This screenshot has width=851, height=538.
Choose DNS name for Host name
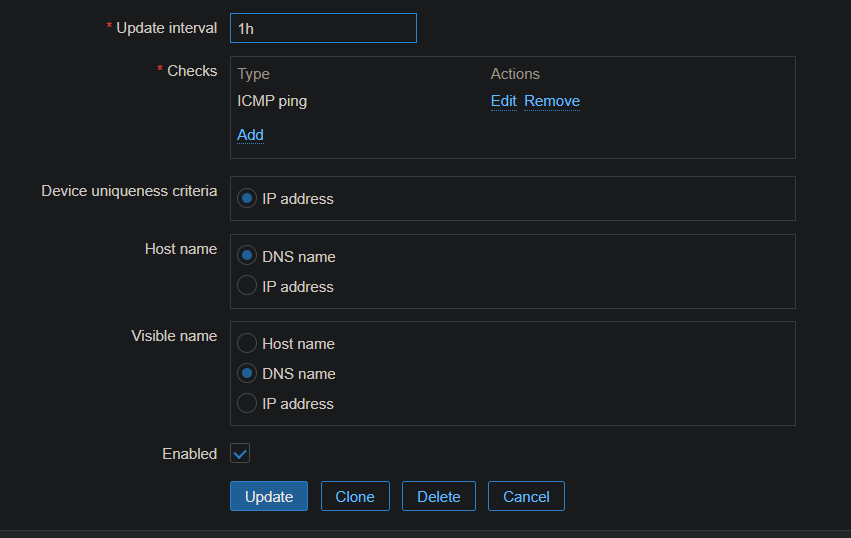[x=248, y=257]
